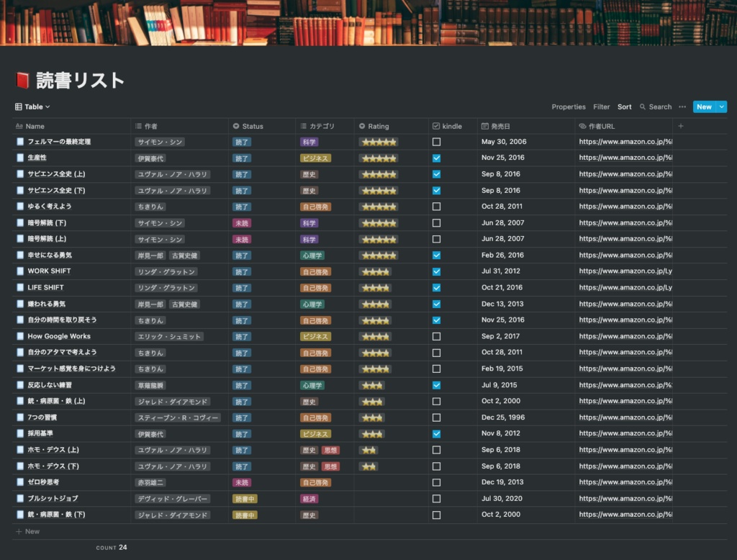The height and width of the screenshot is (560, 737).
Task: Open the Table view switcher dropdown
Action: (32, 107)
